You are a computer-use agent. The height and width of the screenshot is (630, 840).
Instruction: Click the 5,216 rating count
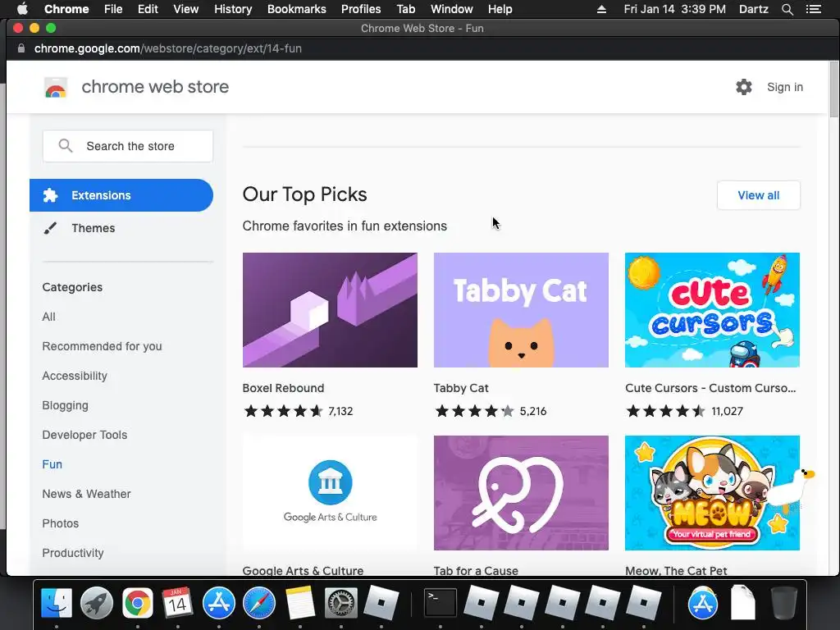pos(533,411)
